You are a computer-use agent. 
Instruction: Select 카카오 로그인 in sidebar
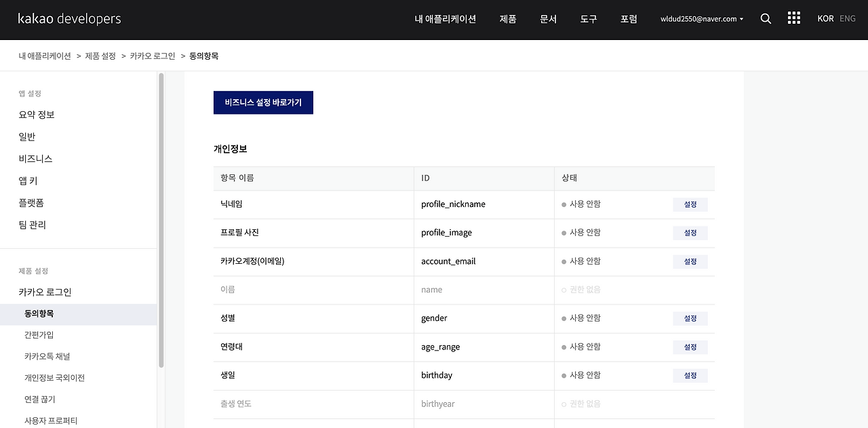(x=45, y=292)
